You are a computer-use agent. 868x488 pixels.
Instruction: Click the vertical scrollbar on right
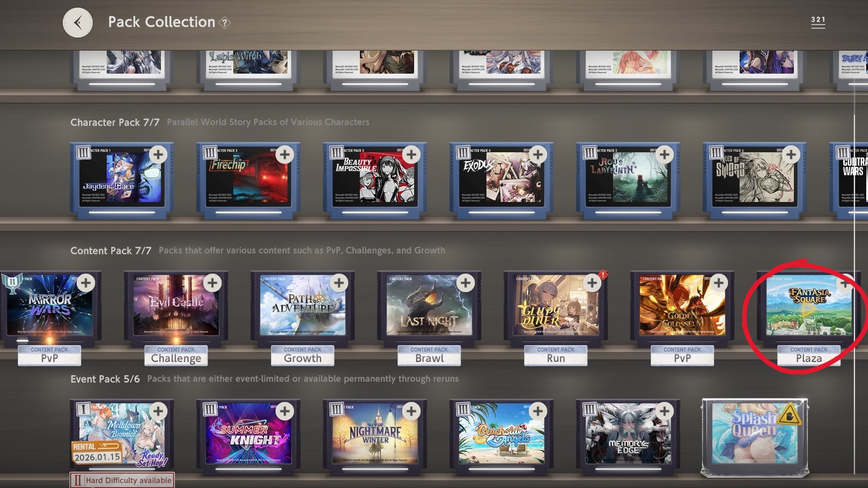(x=854, y=294)
